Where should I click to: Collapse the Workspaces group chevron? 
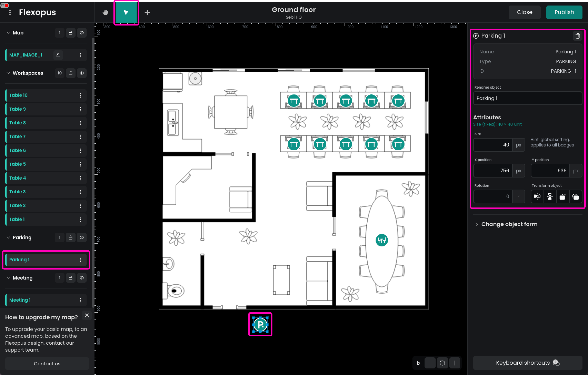(x=8, y=73)
